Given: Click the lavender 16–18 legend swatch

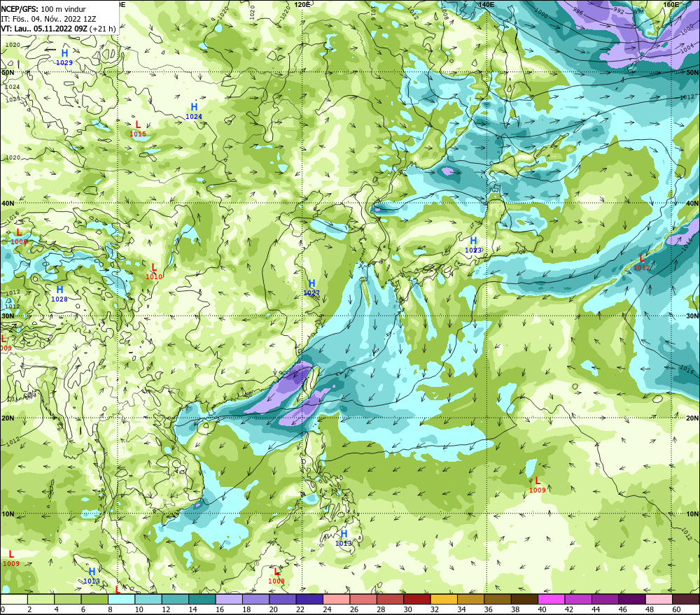Looking at the screenshot, I should click(229, 599).
